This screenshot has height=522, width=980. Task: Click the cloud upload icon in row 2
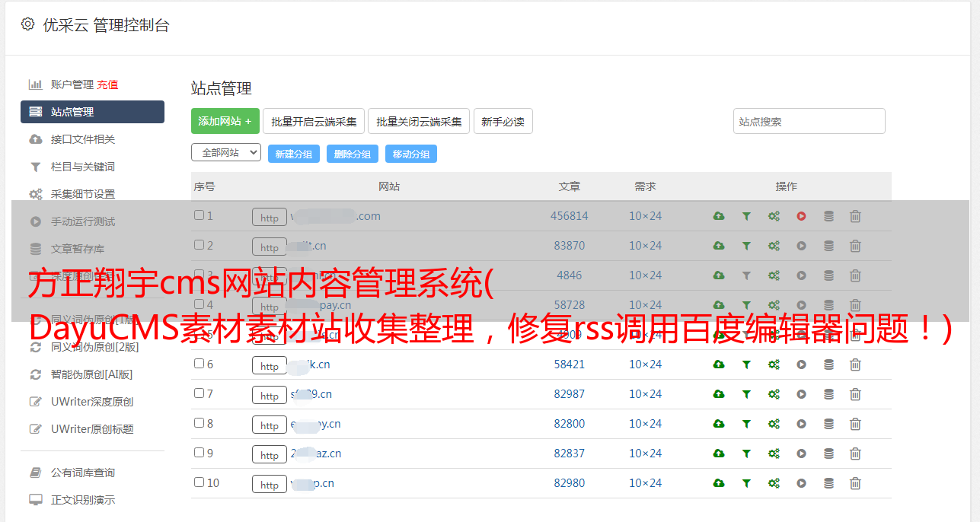(719, 246)
